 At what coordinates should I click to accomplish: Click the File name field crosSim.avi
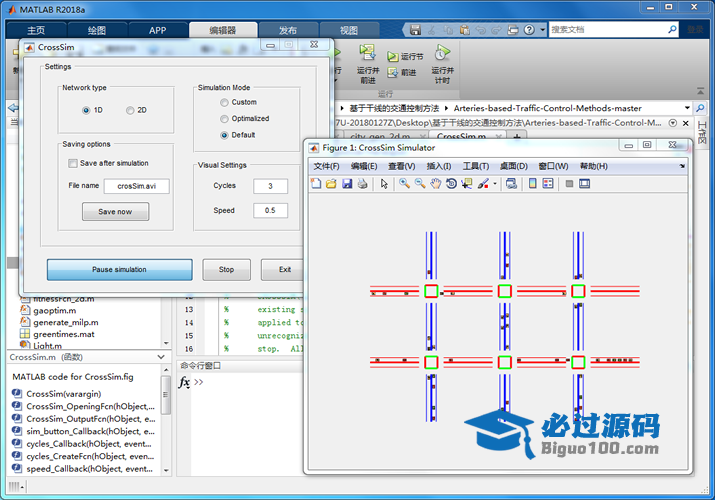136,186
